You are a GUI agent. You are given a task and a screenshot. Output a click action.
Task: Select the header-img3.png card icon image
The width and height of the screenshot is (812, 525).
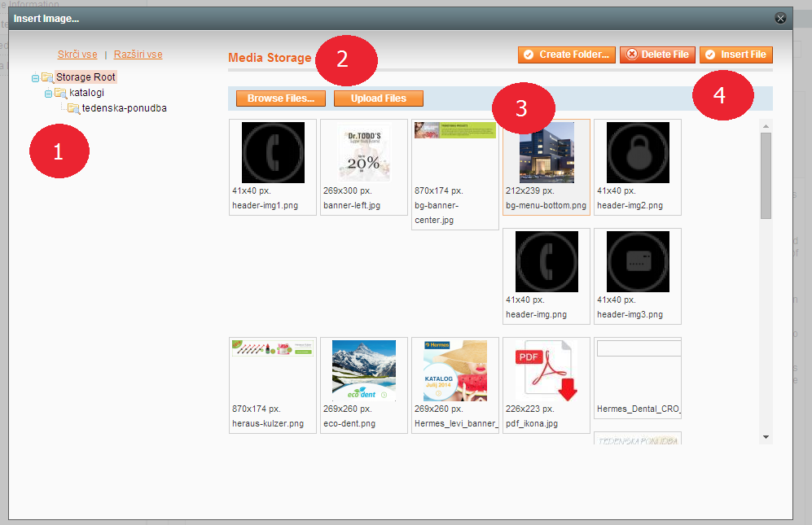638,261
